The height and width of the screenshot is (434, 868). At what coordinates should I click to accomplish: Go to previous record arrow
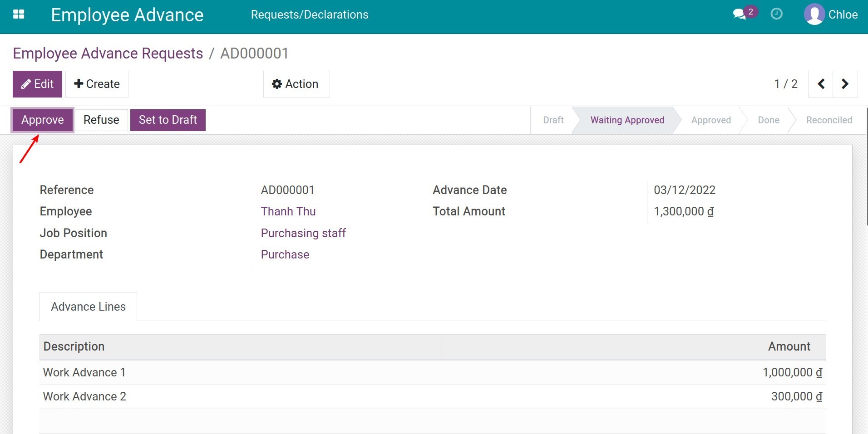tap(821, 84)
